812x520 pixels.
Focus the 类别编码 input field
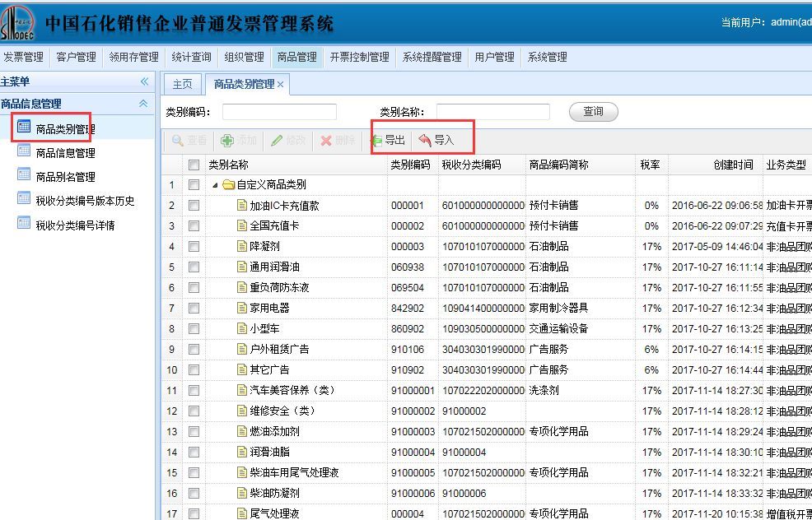279,112
